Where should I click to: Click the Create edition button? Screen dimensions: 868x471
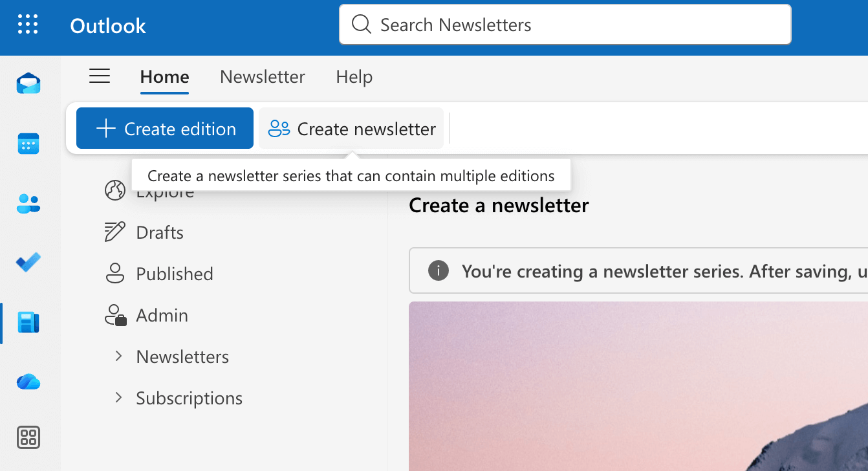(164, 128)
